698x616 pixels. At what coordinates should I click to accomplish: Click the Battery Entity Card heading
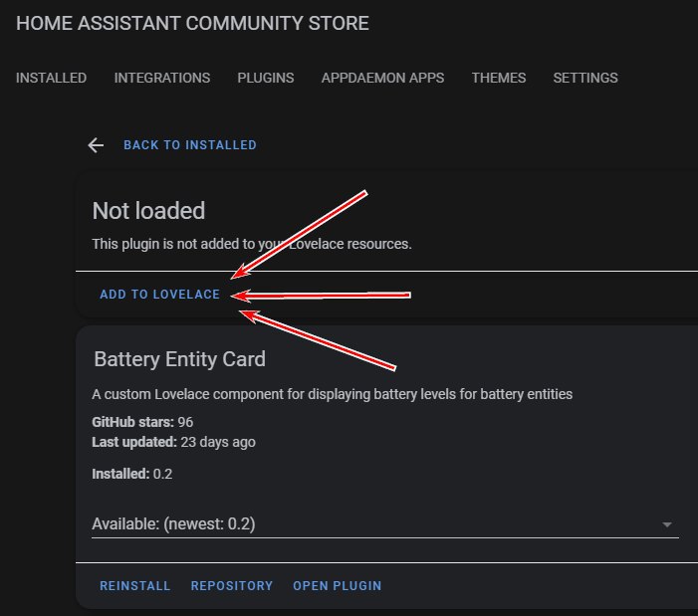(179, 358)
